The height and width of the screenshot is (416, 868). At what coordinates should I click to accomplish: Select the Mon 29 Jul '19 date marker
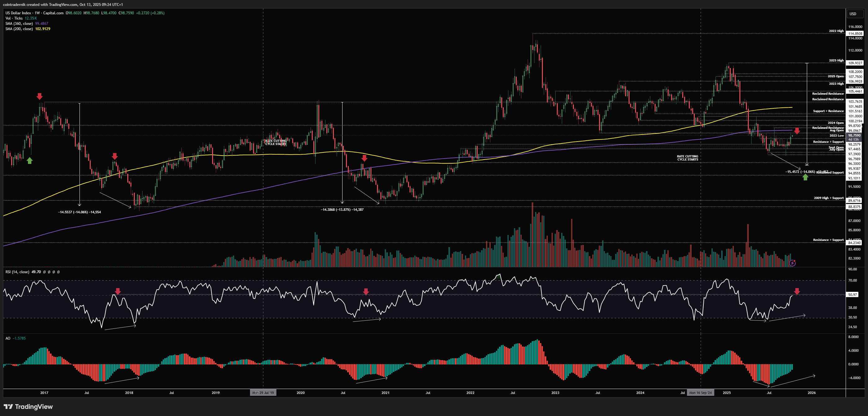(x=263, y=393)
